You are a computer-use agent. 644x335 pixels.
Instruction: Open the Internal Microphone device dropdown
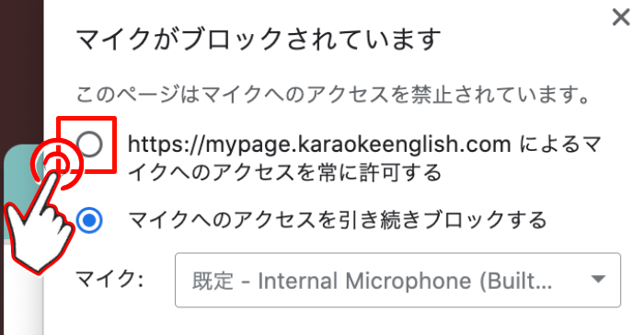click(397, 281)
